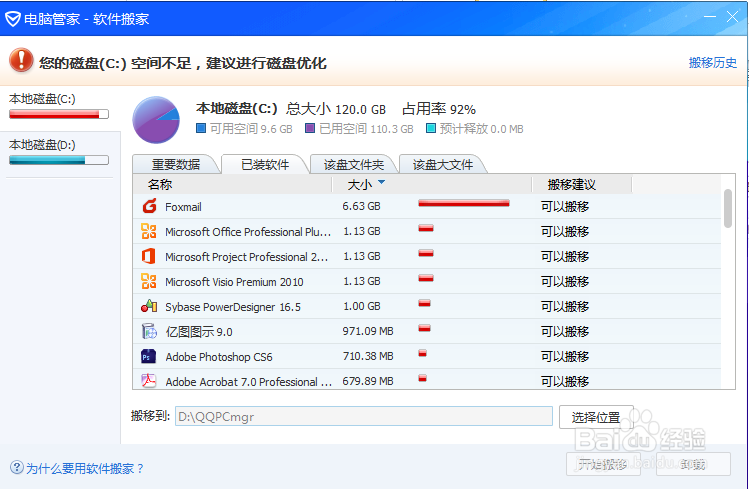The height and width of the screenshot is (489, 749).
Task: Click Microsoft Project Professional 2... row name
Action: pos(246,257)
